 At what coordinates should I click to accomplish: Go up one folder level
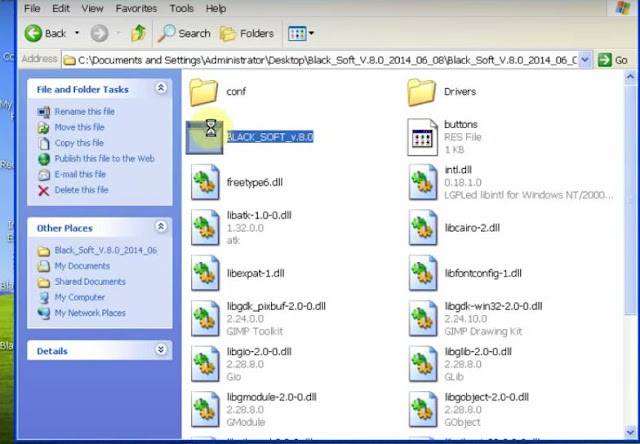click(x=138, y=33)
